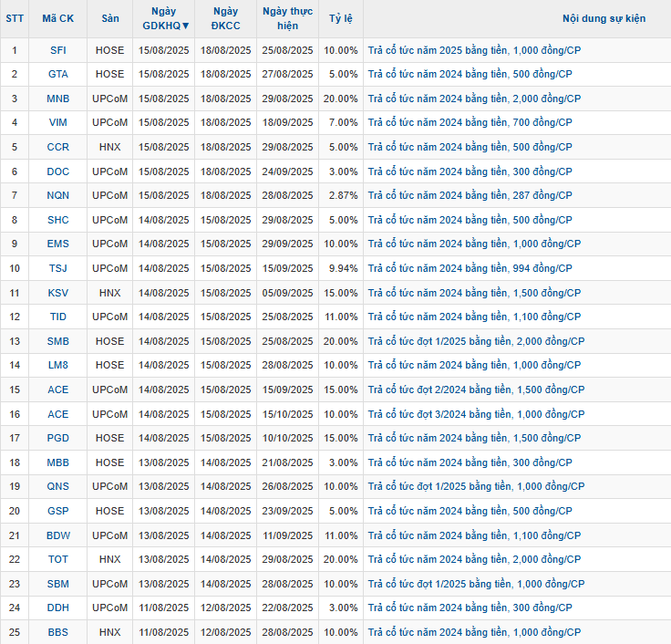Click the MBB stock code
Image resolution: width=671 pixels, height=644 pixels.
click(57, 462)
